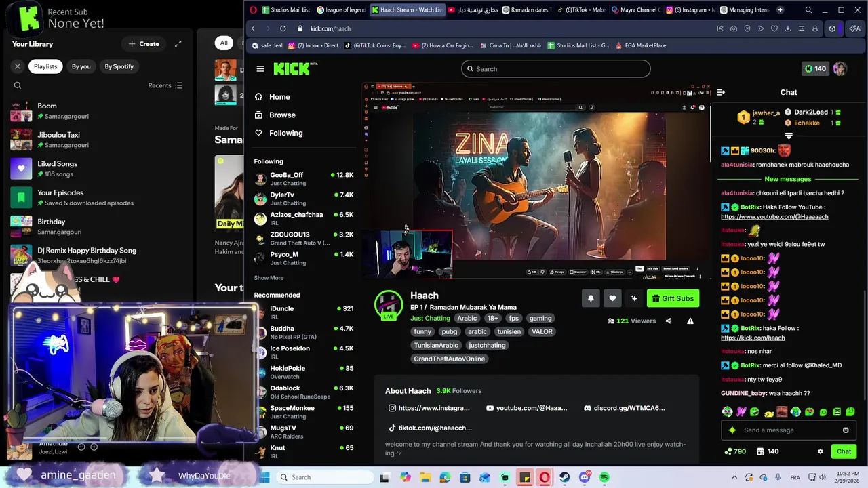Click the browser snapshot camera icon

(x=734, y=28)
